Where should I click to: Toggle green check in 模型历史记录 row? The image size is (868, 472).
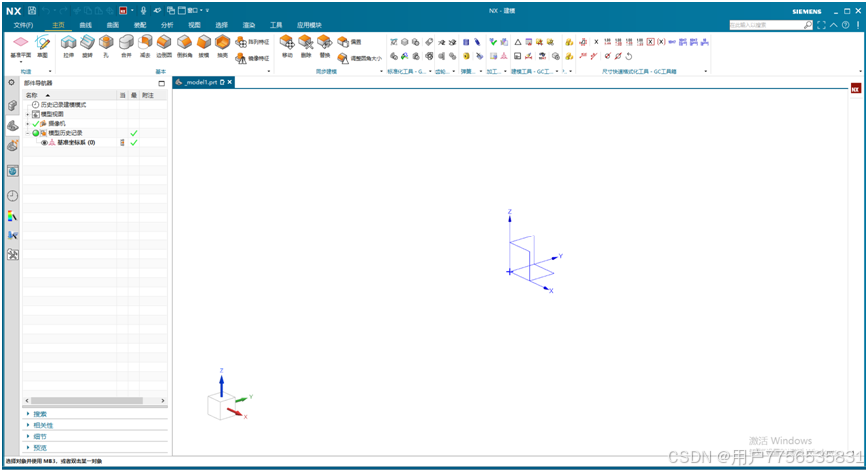point(134,133)
